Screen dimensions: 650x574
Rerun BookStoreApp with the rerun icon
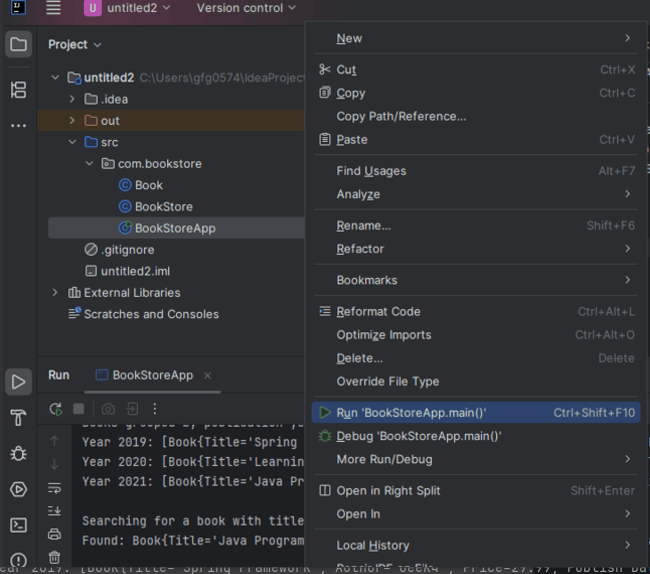(x=56, y=409)
